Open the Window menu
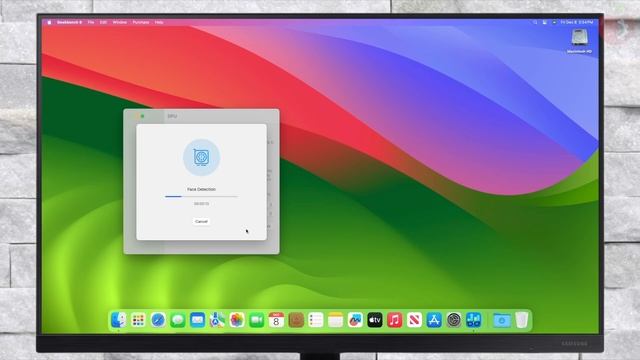The height and width of the screenshot is (360, 640). tap(120, 22)
